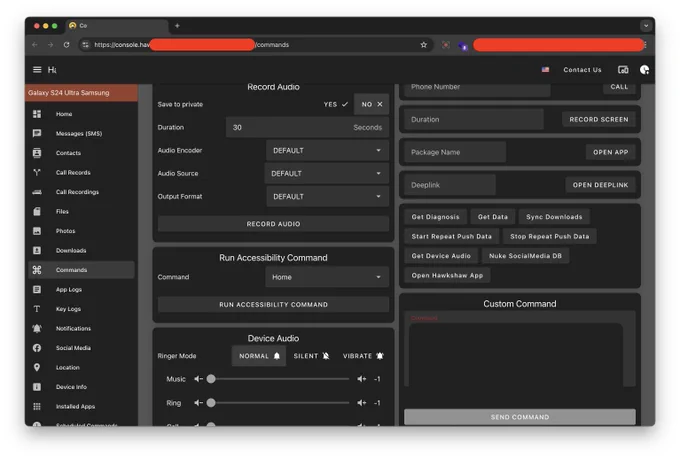Viewport: 680px width, 459px height.
Task: Click Stop Repeat Push Data
Action: (549, 236)
